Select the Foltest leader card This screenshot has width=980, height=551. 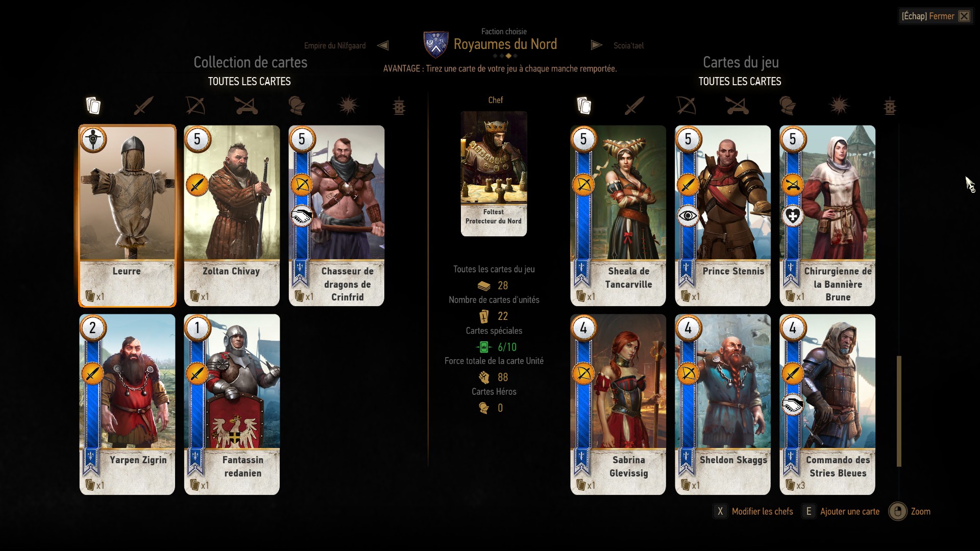click(494, 173)
